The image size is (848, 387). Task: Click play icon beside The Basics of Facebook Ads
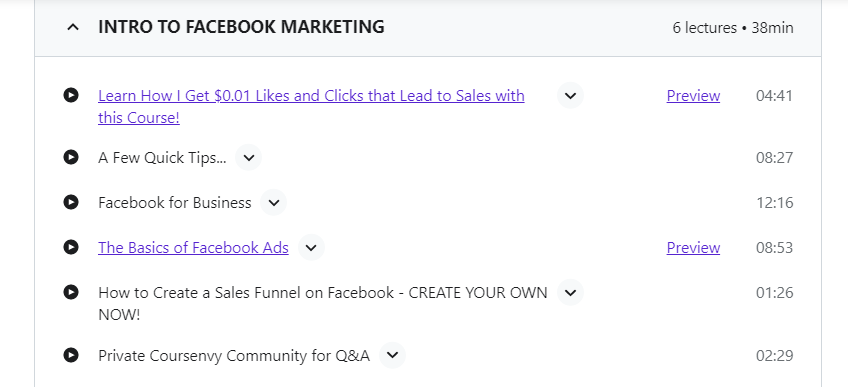(71, 247)
